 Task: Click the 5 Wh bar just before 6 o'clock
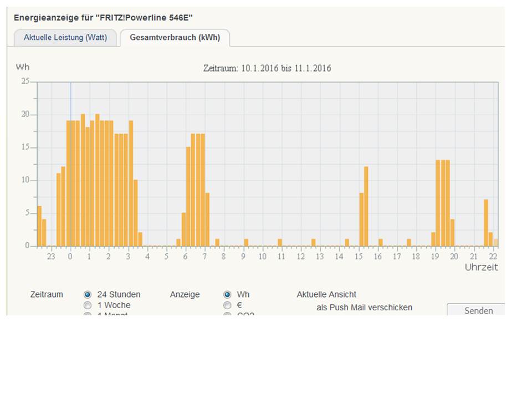tap(183, 229)
